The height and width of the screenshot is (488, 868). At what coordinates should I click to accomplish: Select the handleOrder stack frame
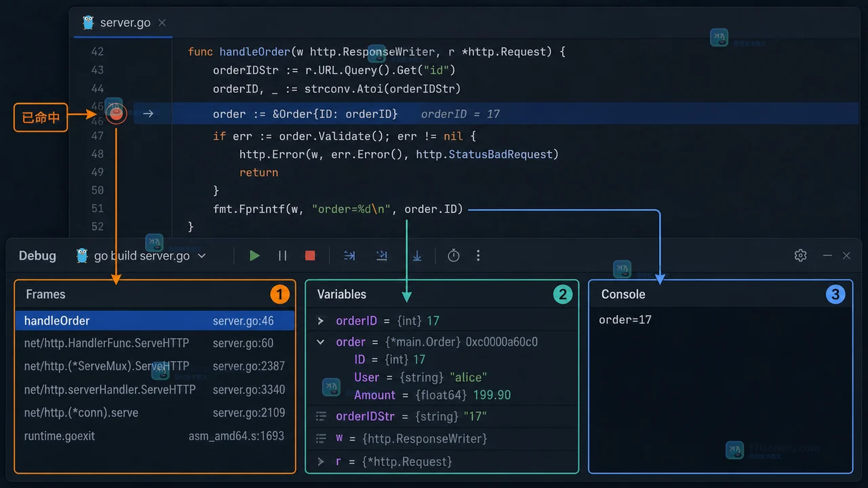click(155, 321)
